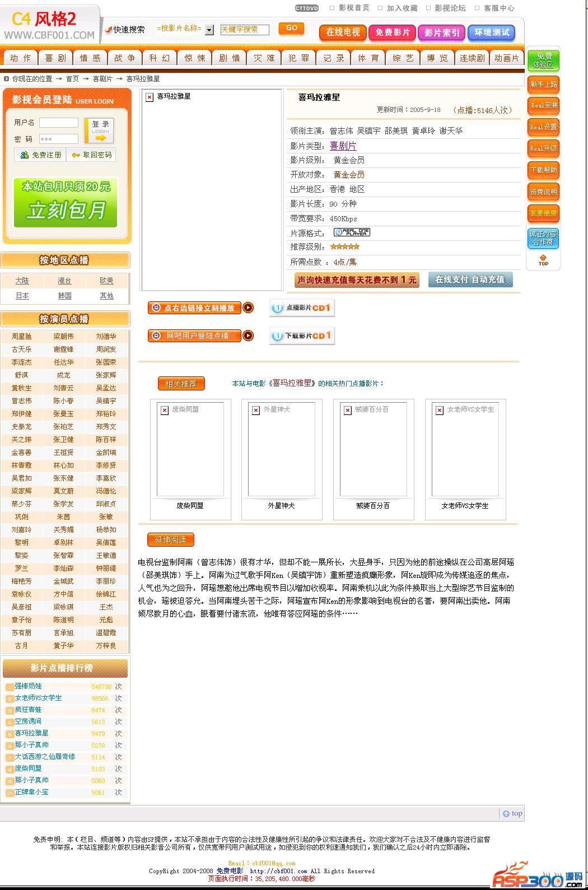Screen dimensions: 588x890
Task: Click the 登录 LOGIN arrow button
Action: coord(100,131)
